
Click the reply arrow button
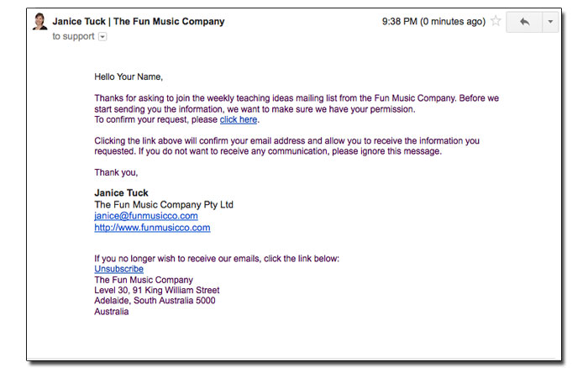point(525,21)
